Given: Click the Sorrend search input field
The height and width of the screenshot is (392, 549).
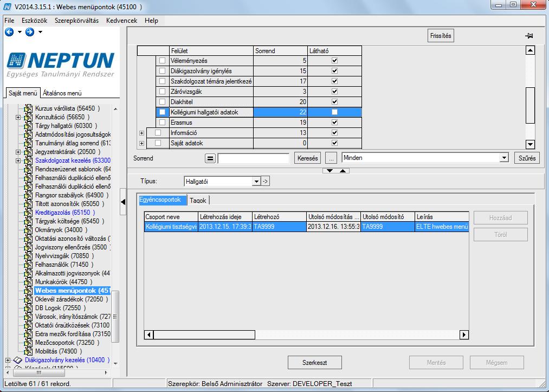Looking at the screenshot, I should tap(254, 158).
